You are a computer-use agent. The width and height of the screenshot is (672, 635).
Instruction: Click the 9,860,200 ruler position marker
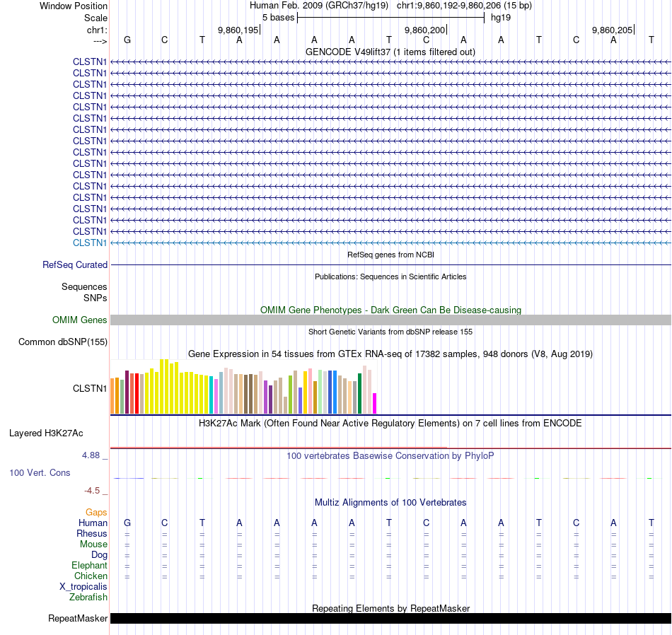(x=425, y=30)
